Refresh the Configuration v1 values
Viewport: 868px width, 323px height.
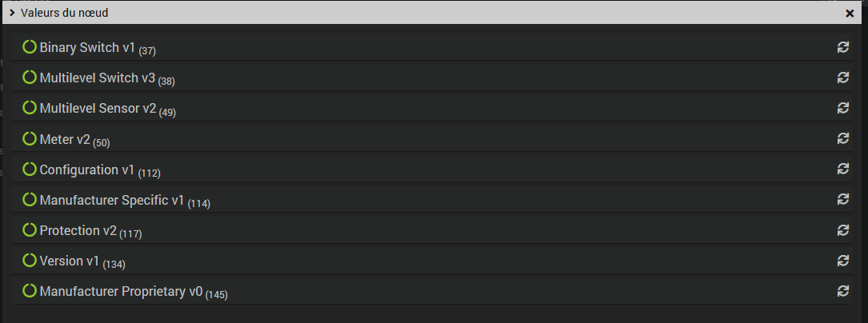coord(842,169)
